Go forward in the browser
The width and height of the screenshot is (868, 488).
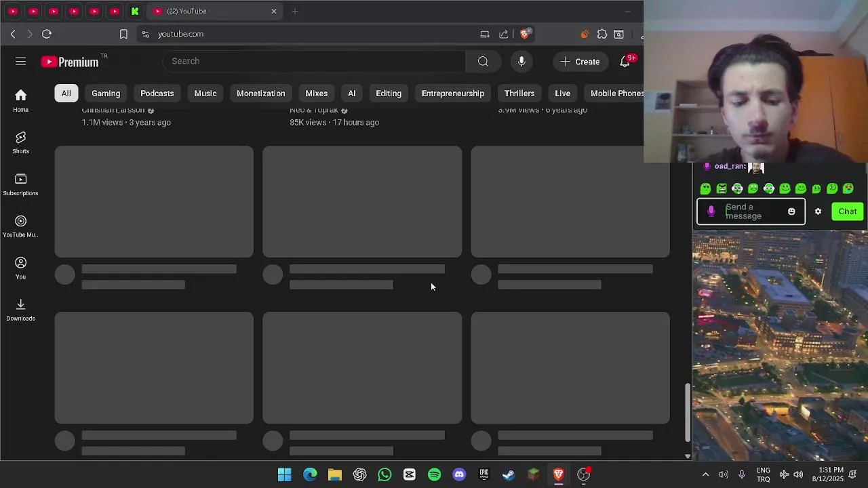(x=30, y=34)
